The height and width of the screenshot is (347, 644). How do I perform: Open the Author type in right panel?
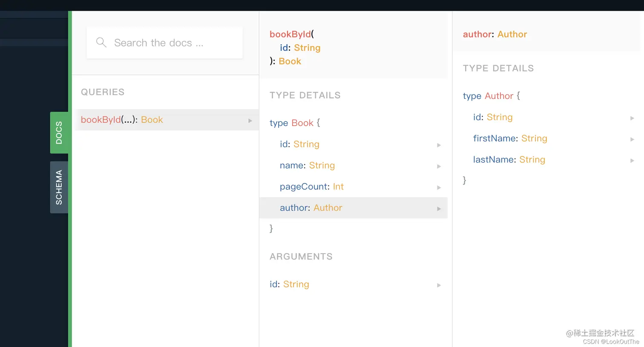(499, 96)
